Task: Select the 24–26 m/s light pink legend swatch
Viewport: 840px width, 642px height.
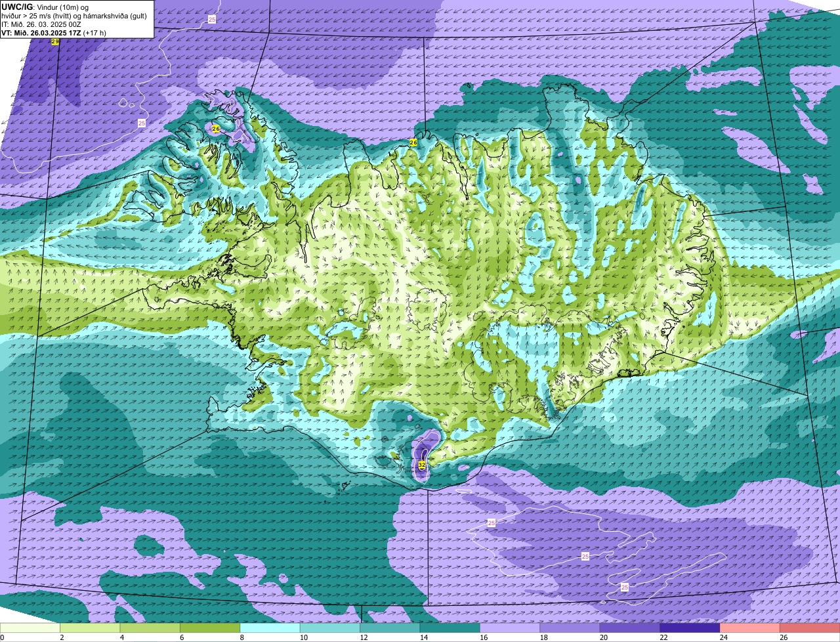Action: [x=750, y=628]
